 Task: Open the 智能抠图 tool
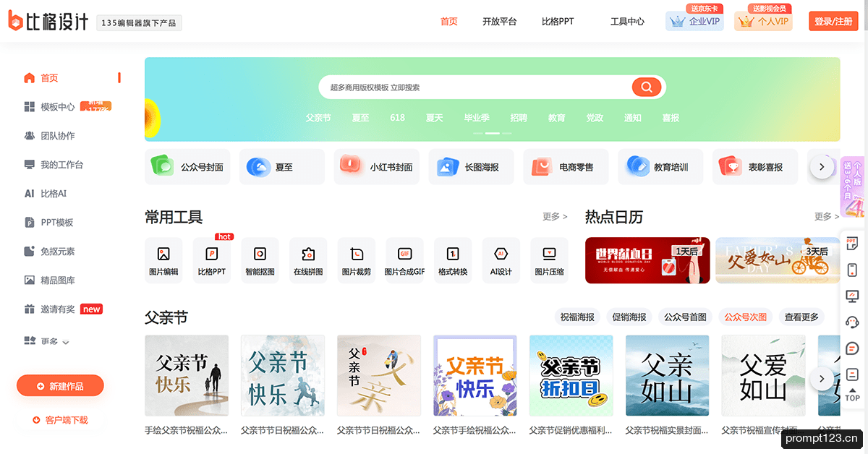pos(260,260)
